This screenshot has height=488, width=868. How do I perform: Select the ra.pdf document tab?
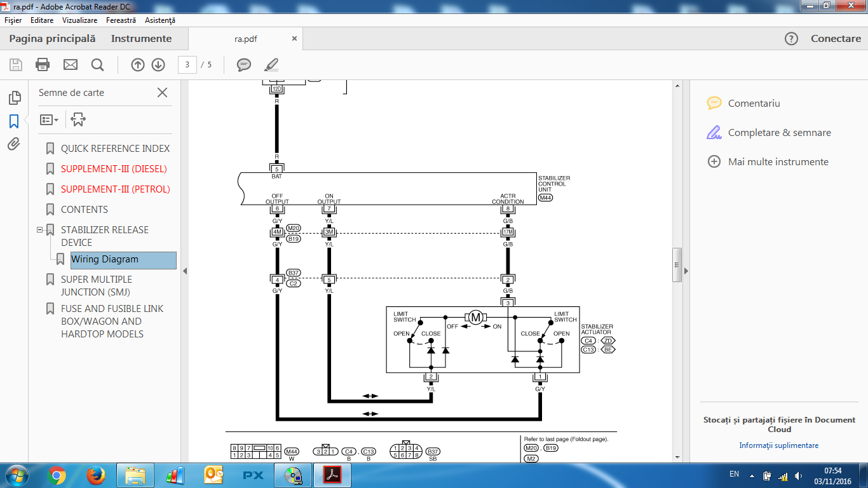[246, 39]
